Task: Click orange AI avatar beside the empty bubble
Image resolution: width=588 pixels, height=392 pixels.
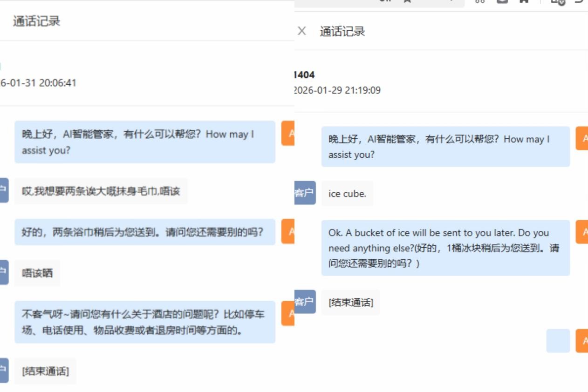Action: (x=582, y=341)
